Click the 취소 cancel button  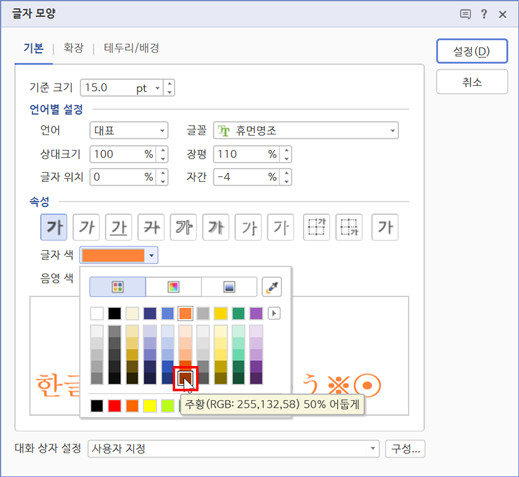472,82
